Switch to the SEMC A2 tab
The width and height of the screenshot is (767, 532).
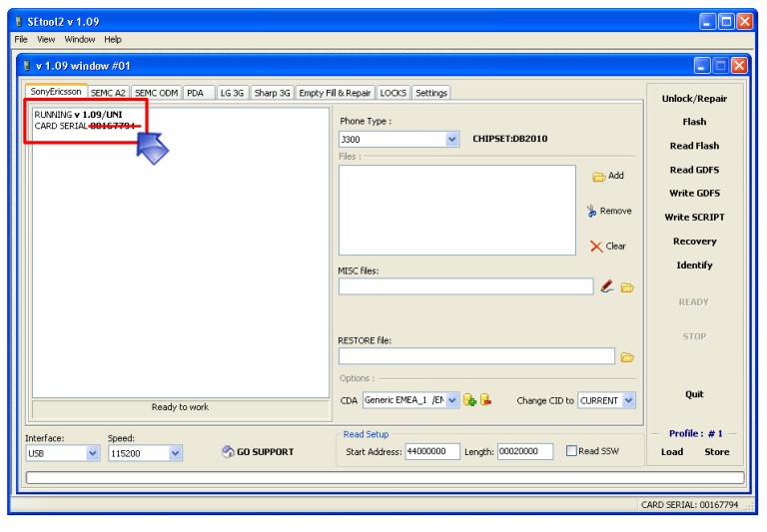108,93
